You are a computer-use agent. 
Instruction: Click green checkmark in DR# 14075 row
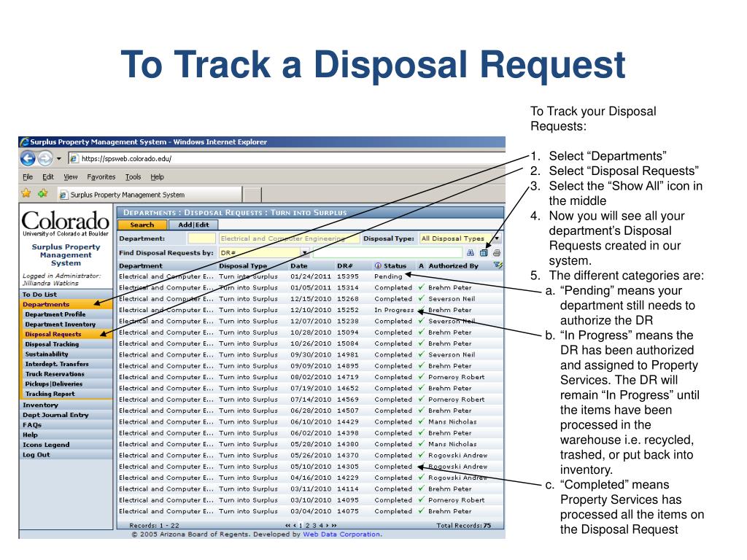[x=421, y=511]
